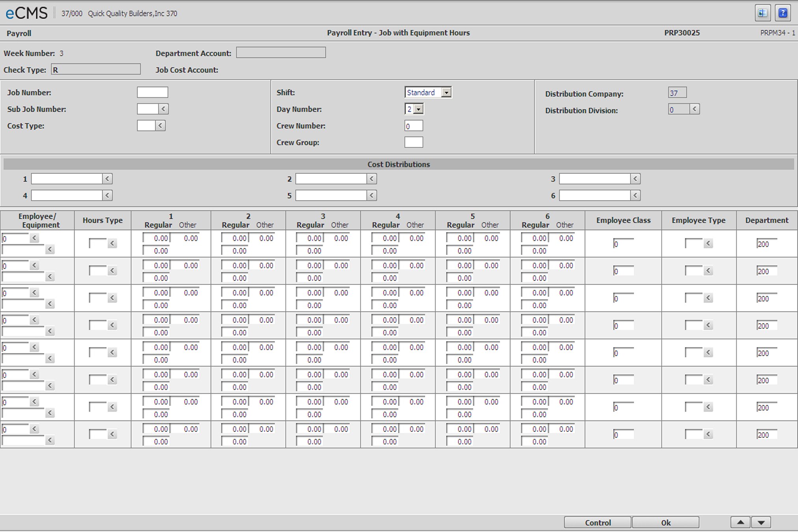
Task: Click the Hours Type column header
Action: [102, 220]
